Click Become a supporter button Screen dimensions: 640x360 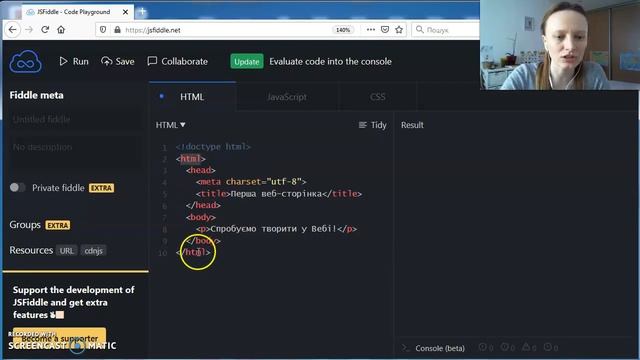tap(60, 338)
